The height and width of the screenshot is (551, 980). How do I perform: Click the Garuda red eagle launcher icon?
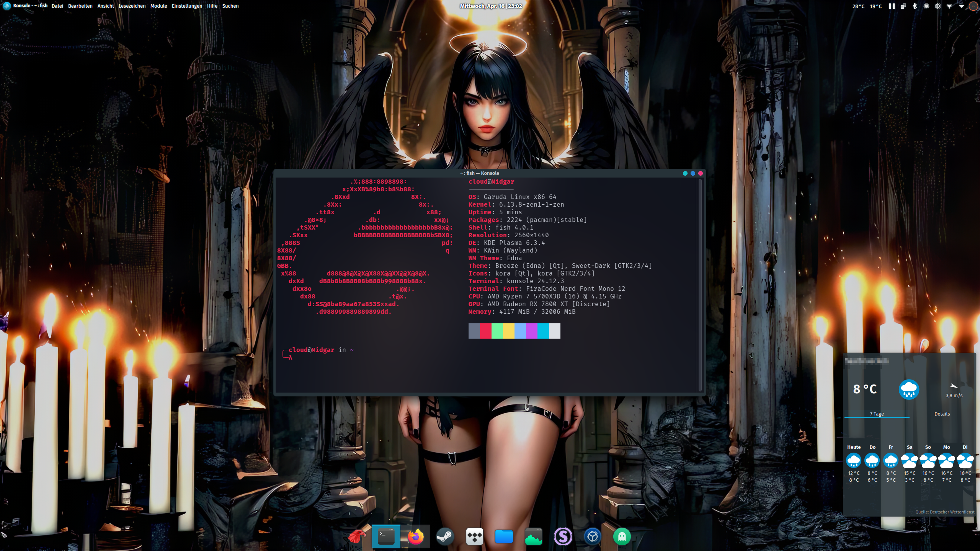pyautogui.click(x=356, y=537)
